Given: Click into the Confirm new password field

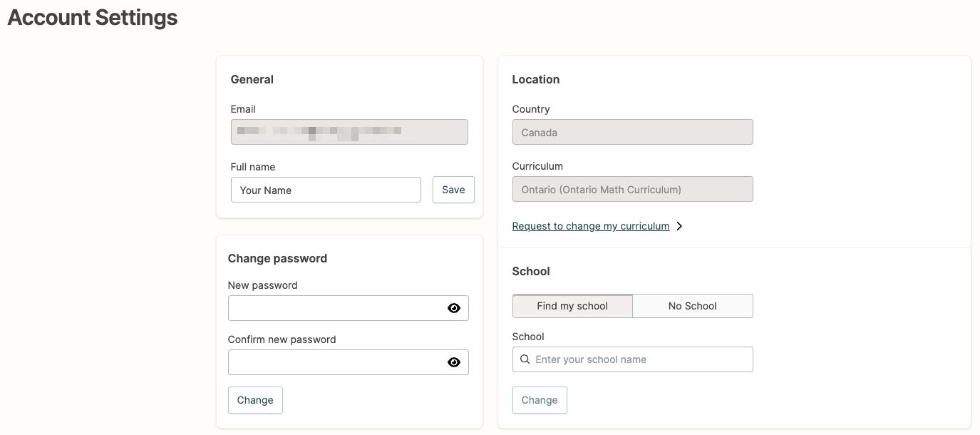Looking at the screenshot, I should (x=335, y=362).
